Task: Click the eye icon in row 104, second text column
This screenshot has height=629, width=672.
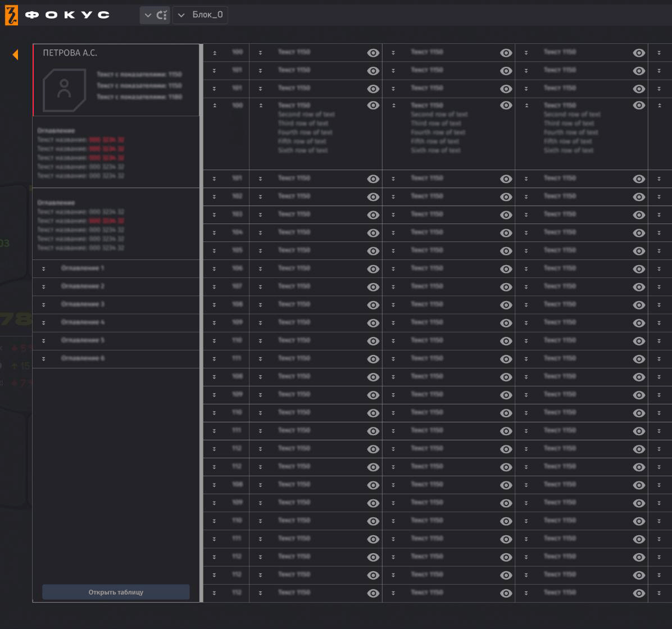Action: click(506, 233)
